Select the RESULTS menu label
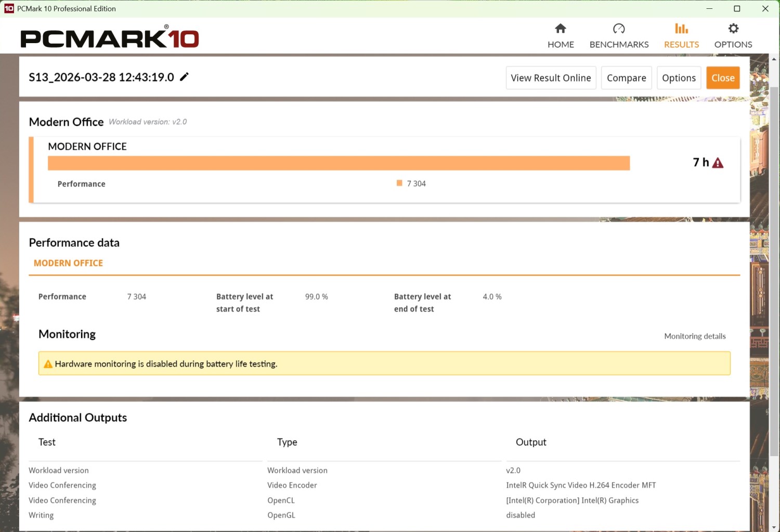Image resolution: width=780 pixels, height=532 pixels. point(681,45)
